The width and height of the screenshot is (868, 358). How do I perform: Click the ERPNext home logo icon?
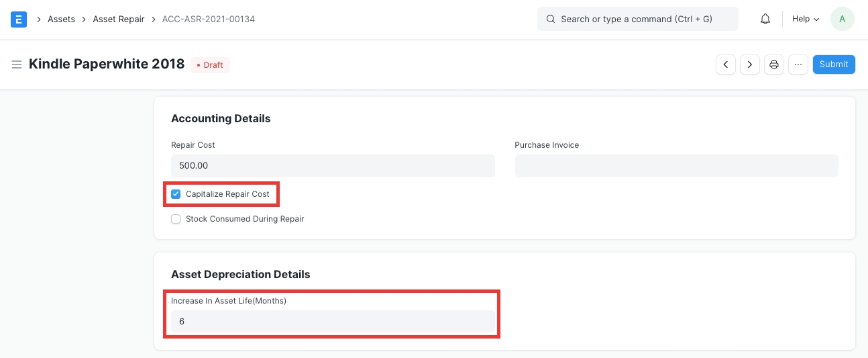pyautogui.click(x=19, y=19)
